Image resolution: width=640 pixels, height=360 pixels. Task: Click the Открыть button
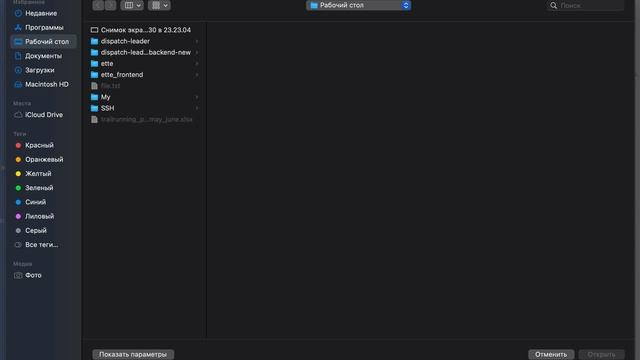click(601, 354)
